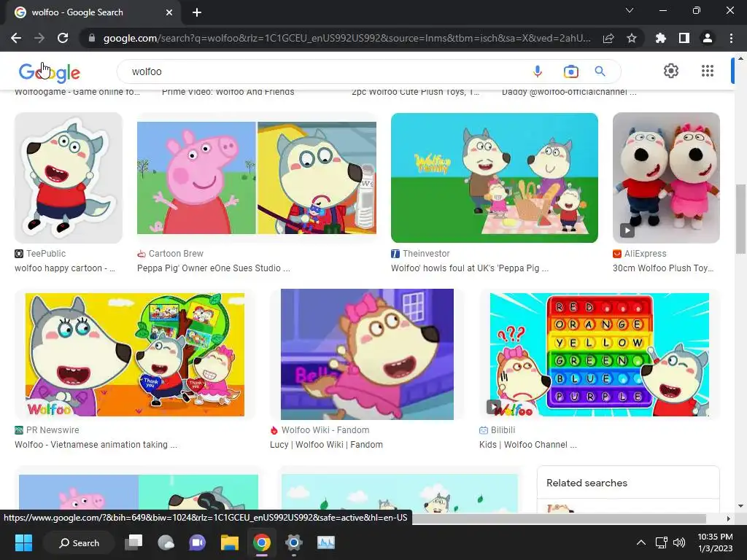This screenshot has width=747, height=560.
Task: Click the Cartoon Brew source link
Action: 171,253
